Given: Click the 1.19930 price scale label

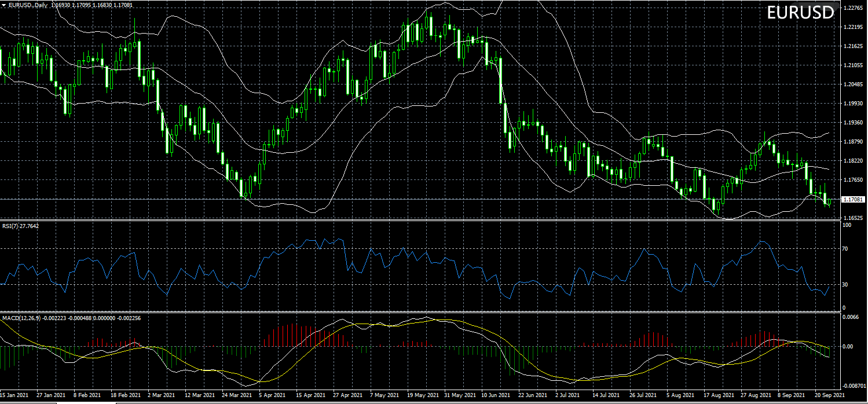Looking at the screenshot, I should 853,104.
